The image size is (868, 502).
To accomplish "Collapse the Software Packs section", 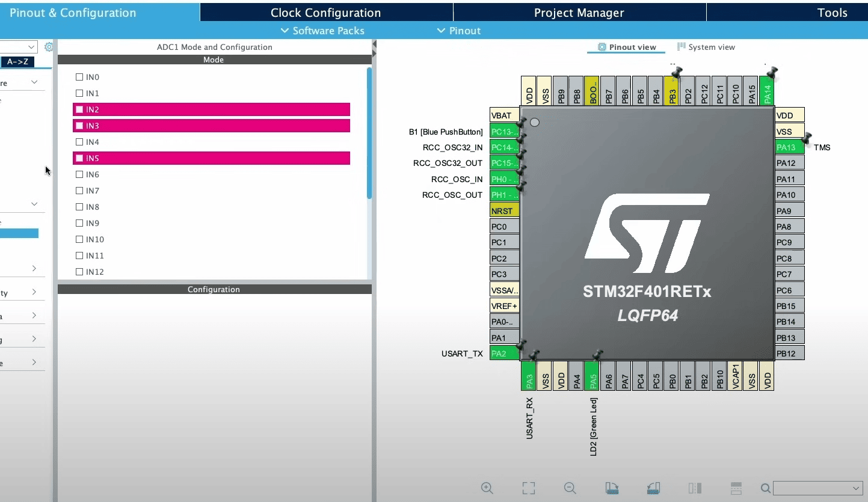I will [x=322, y=30].
